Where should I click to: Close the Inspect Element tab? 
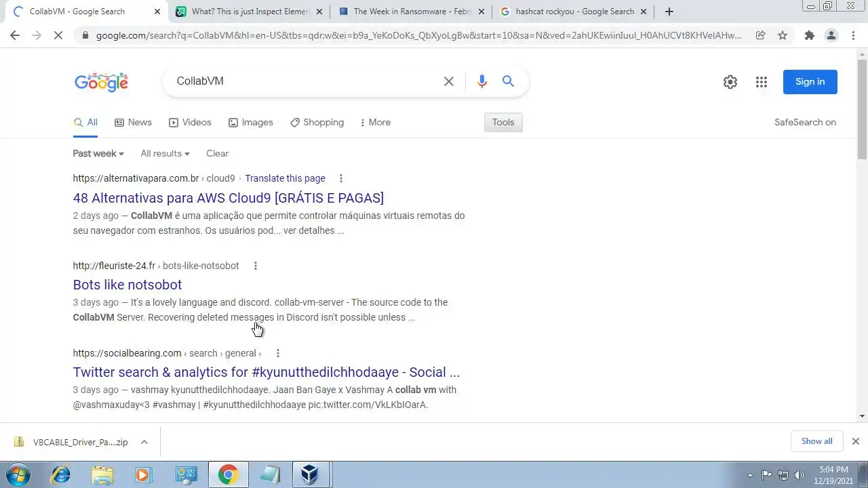pos(319,12)
